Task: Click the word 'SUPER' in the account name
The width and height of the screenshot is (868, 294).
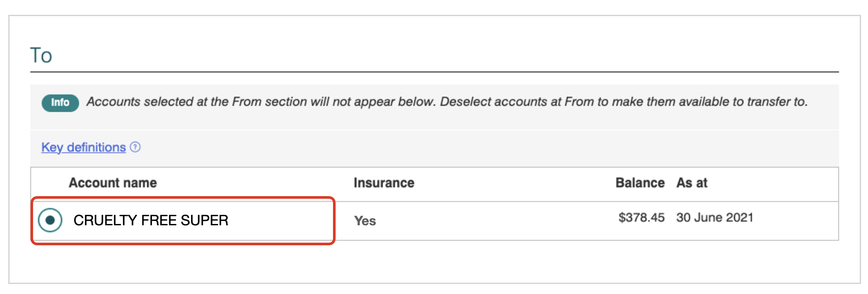Action: click(x=205, y=220)
